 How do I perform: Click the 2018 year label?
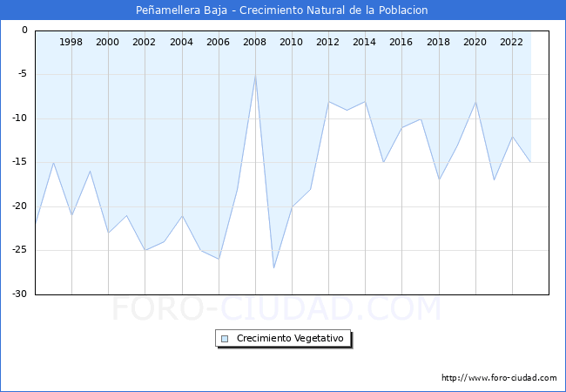click(438, 42)
